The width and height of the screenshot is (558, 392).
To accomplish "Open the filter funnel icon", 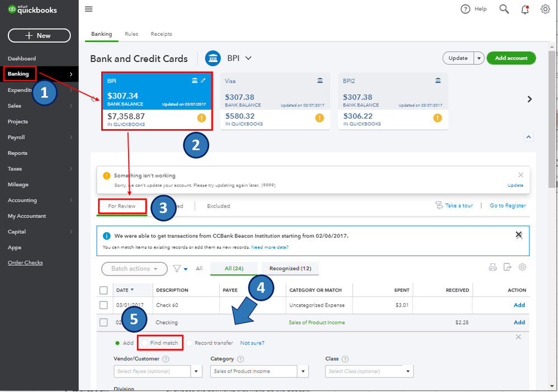I will [x=177, y=268].
